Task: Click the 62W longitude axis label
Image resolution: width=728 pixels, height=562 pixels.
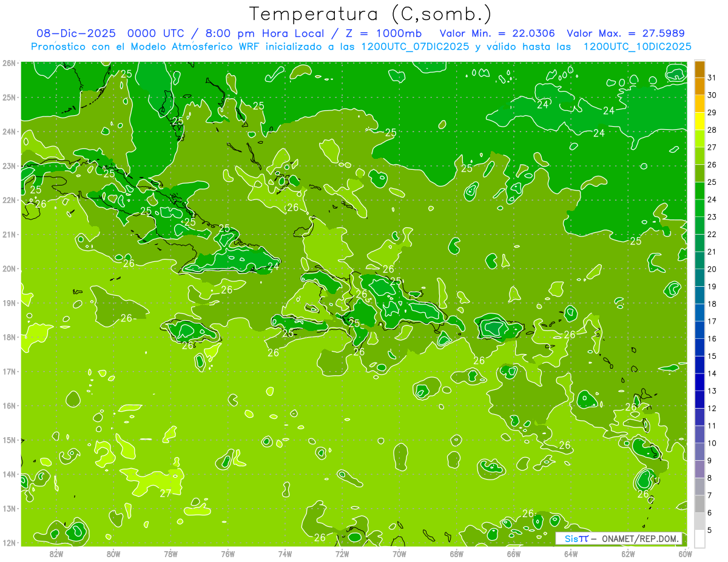Action: pyautogui.click(x=628, y=554)
